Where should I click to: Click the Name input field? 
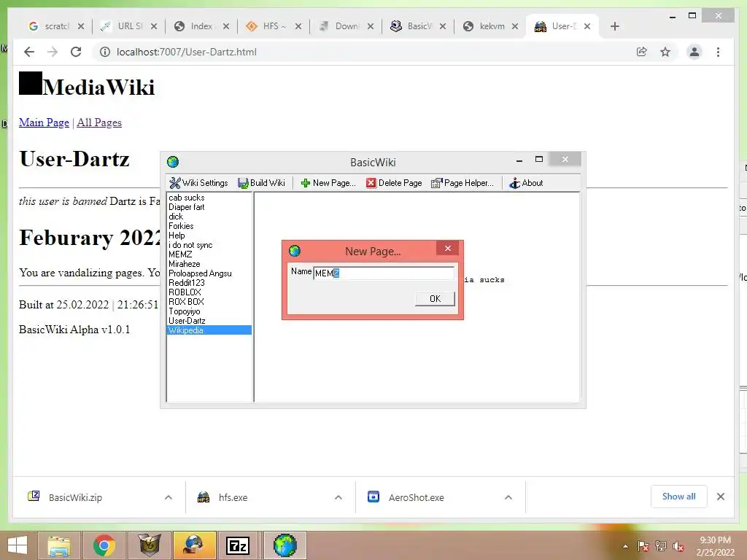tap(384, 273)
